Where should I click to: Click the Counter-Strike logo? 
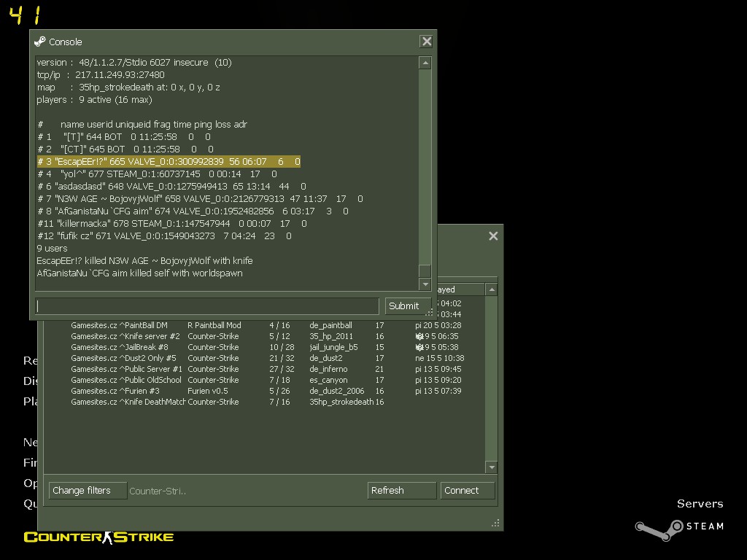click(98, 537)
